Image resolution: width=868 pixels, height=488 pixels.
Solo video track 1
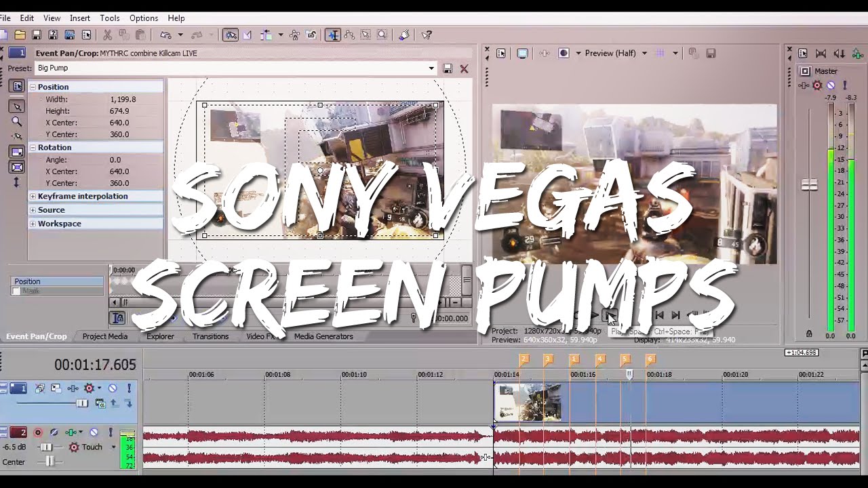129,388
